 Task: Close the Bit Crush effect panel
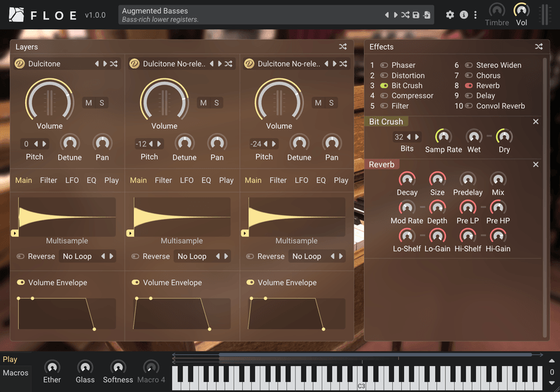coord(535,121)
